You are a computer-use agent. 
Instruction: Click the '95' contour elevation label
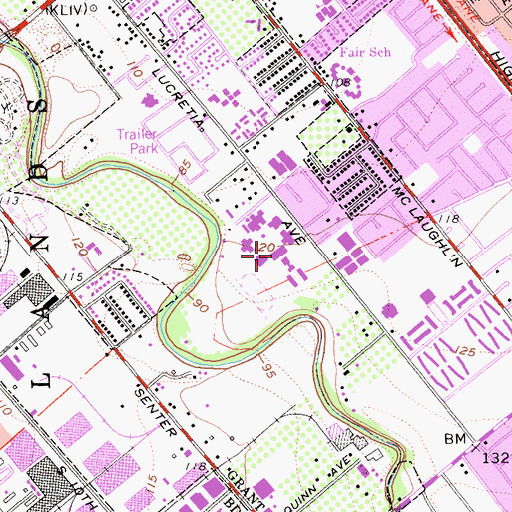coord(268,370)
